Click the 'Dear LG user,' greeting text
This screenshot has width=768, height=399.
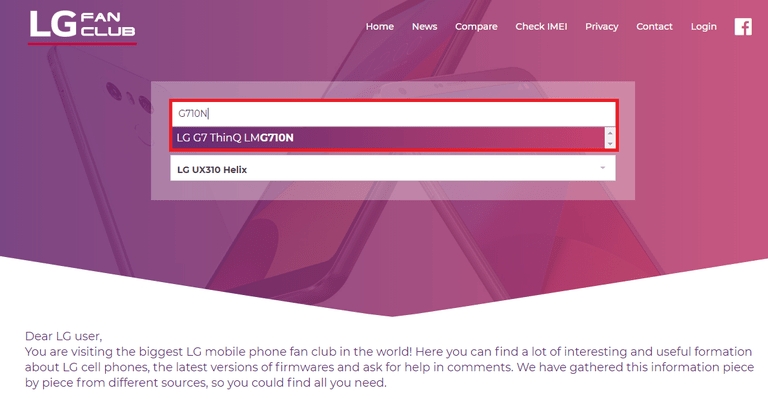[64, 336]
